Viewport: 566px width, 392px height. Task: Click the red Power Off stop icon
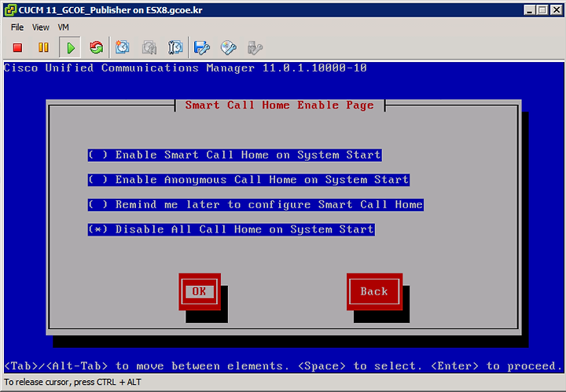pos(17,47)
